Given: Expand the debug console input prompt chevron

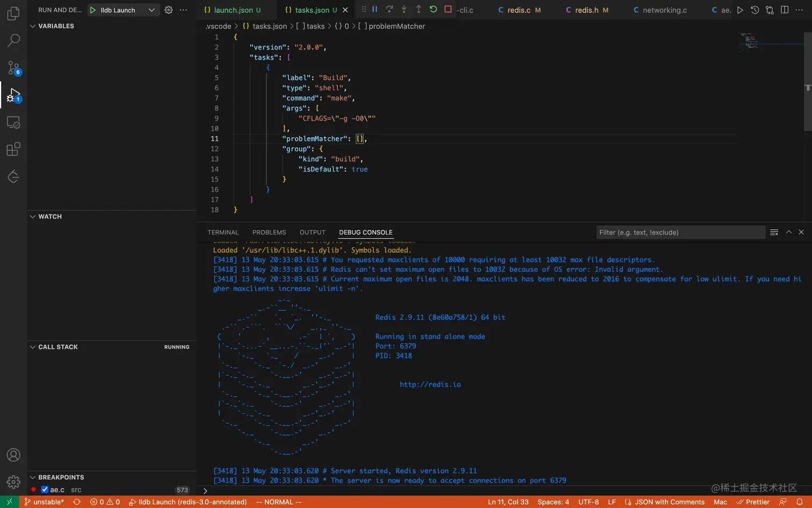Looking at the screenshot, I should click(205, 490).
